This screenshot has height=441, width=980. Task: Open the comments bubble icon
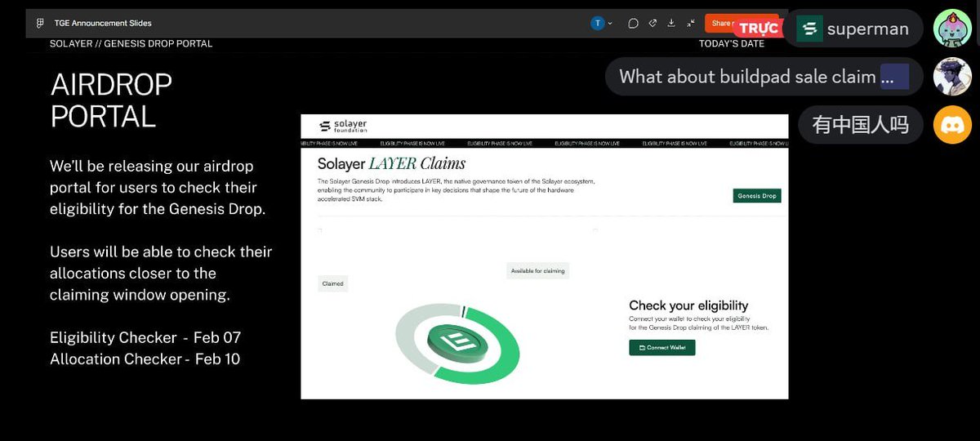click(x=633, y=23)
